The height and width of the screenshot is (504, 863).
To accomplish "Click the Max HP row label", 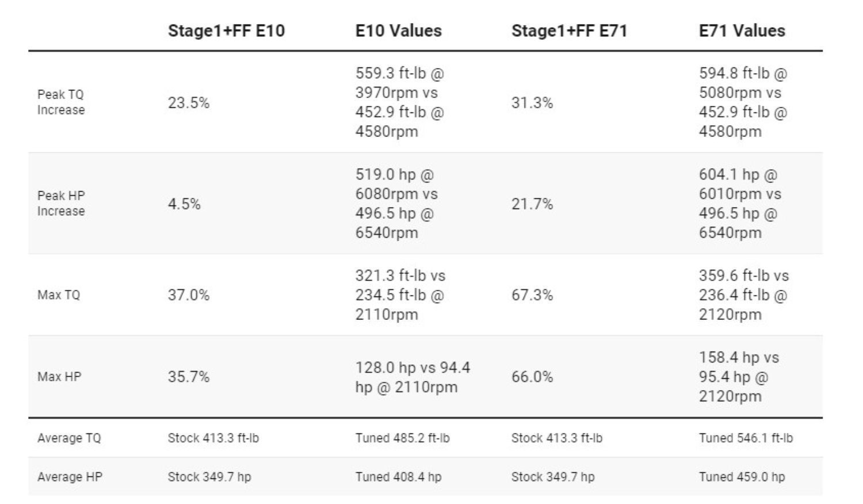I will (x=59, y=377).
